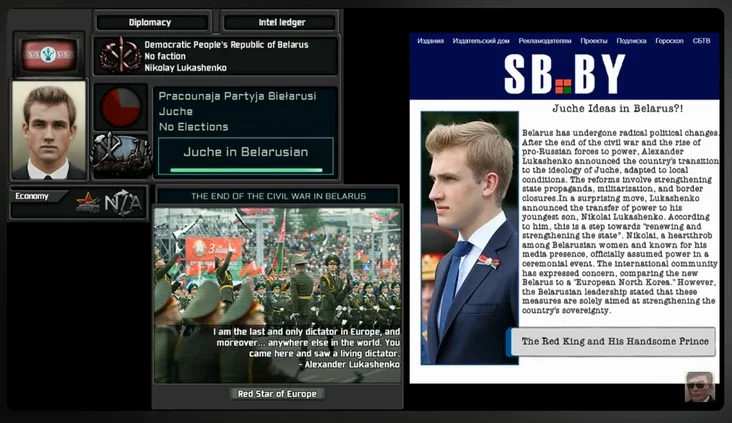Click the focus progress bar
The image size is (732, 423).
[x=246, y=170]
